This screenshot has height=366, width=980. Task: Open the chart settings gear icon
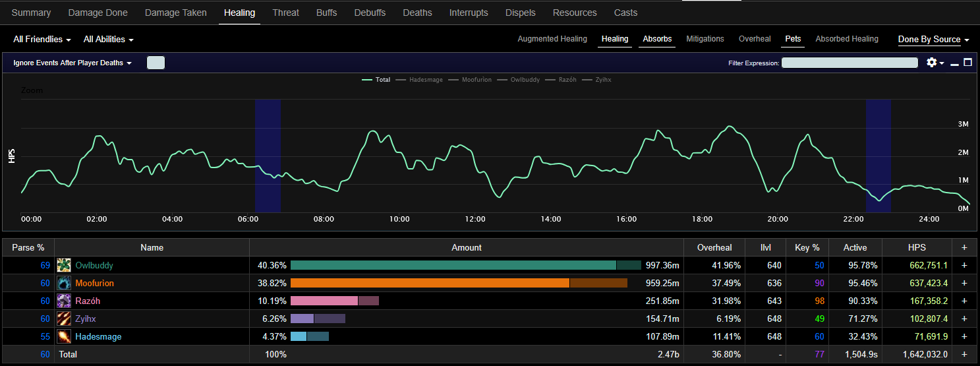pos(935,63)
